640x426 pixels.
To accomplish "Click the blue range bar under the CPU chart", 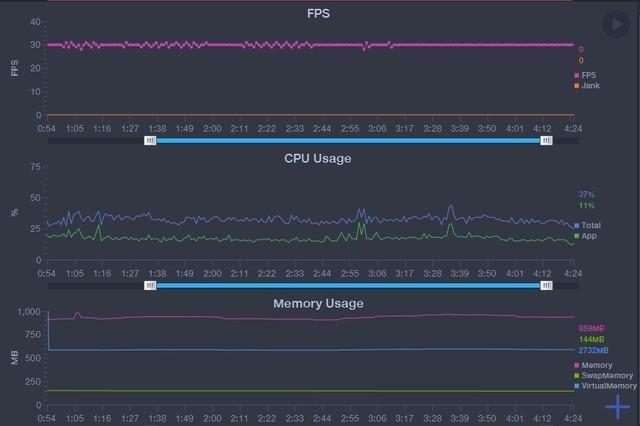I will point(348,285).
